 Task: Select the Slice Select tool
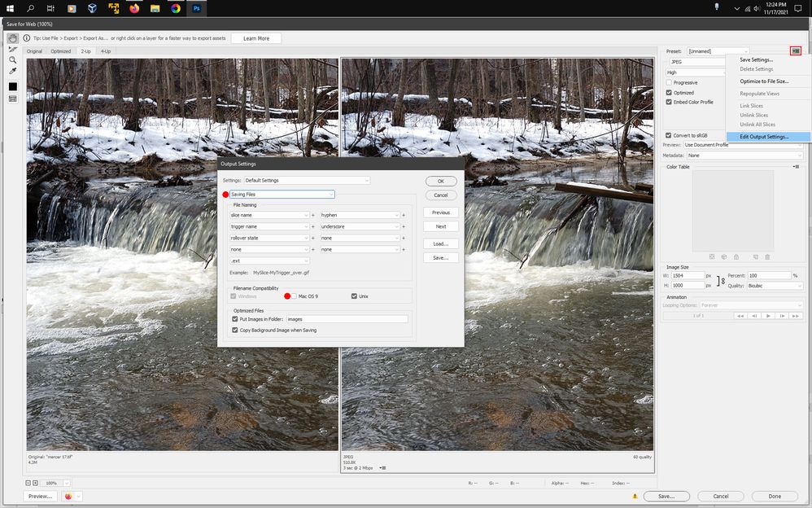click(13, 49)
